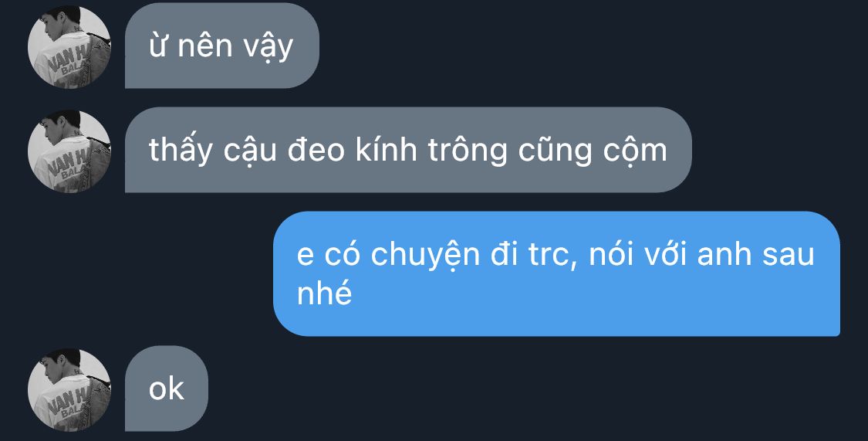Click the "ok" reply bubble
Image resolution: width=868 pixels, height=441 pixels.
[167, 388]
